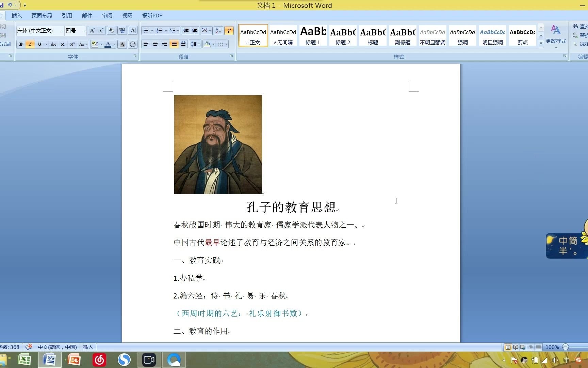Open the 邮件 tab
This screenshot has height=368, width=588.
point(87,15)
